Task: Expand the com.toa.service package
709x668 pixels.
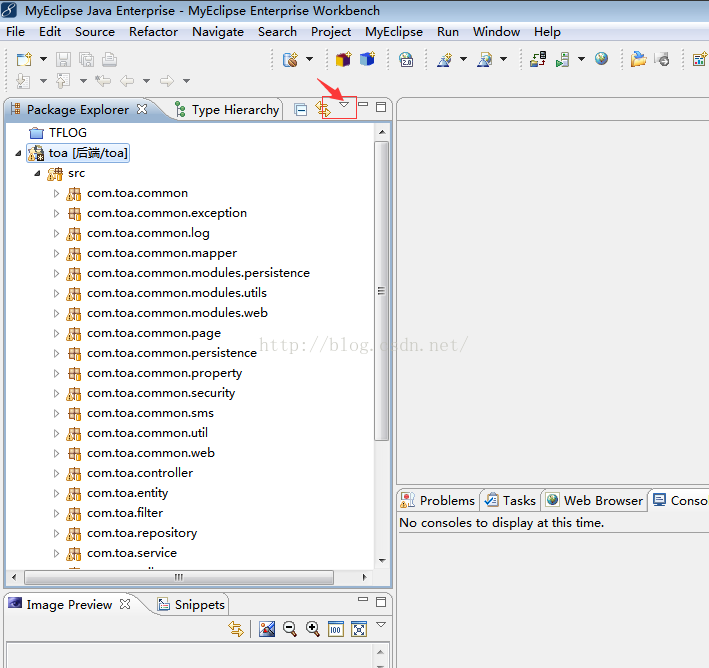Action: click(x=56, y=553)
